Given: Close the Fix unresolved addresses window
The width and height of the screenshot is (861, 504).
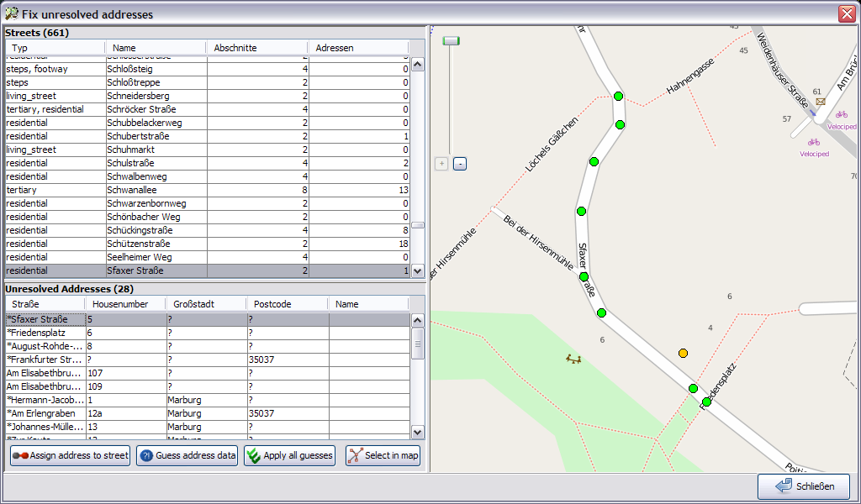Looking at the screenshot, I should [x=846, y=13].
